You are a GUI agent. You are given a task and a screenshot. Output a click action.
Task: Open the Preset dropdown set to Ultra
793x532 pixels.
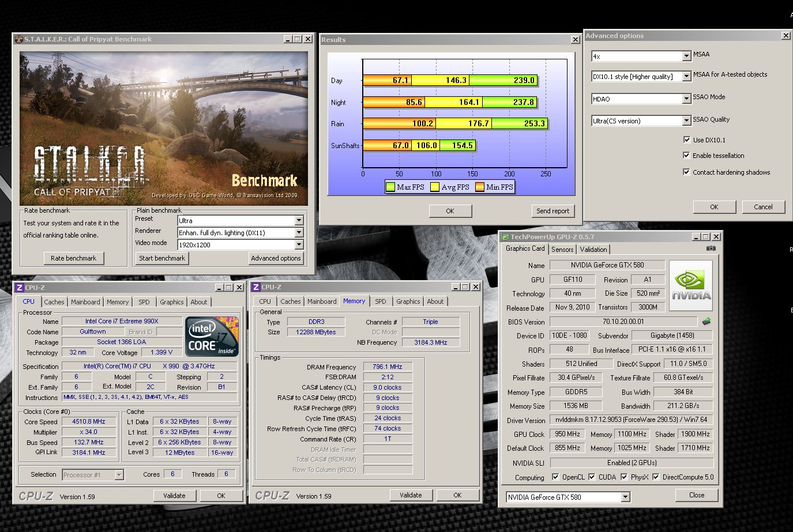pos(299,221)
